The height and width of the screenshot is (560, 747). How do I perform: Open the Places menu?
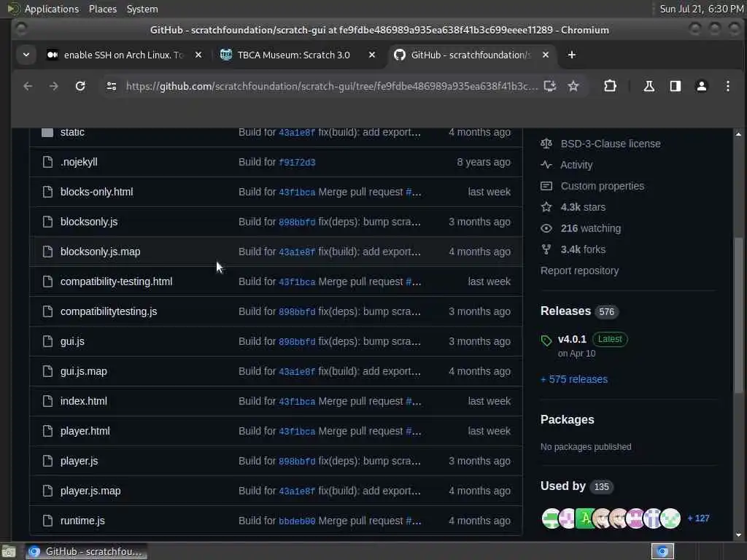[x=102, y=9]
